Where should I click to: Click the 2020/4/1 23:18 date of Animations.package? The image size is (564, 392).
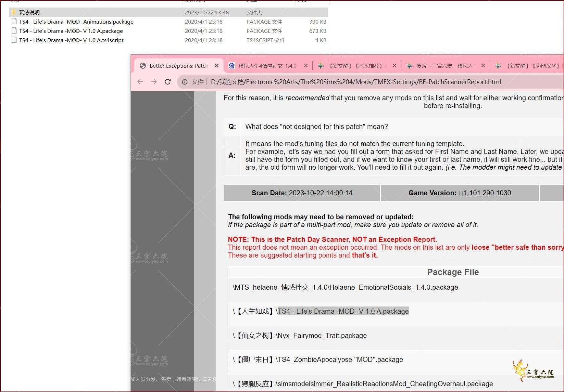(x=204, y=22)
